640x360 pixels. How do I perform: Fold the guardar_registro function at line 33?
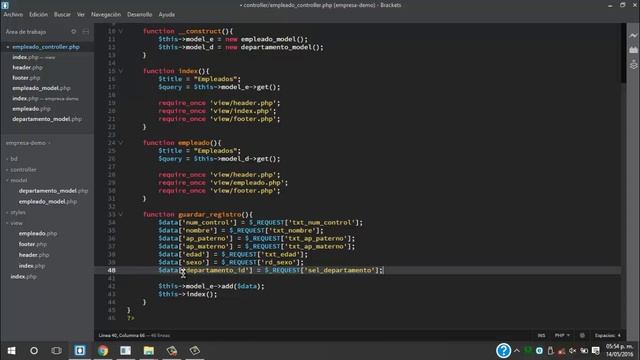tap(121, 214)
